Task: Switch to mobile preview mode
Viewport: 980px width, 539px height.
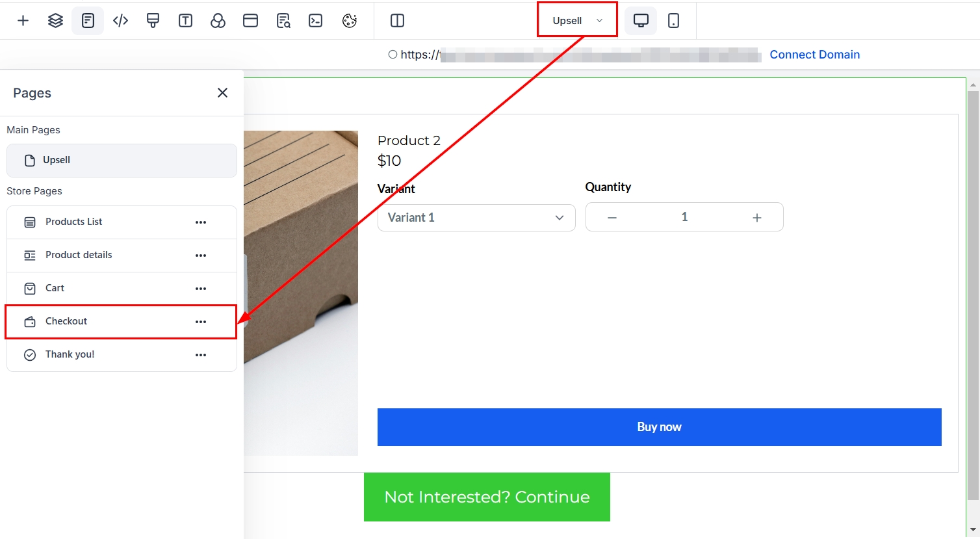Action: pos(674,21)
